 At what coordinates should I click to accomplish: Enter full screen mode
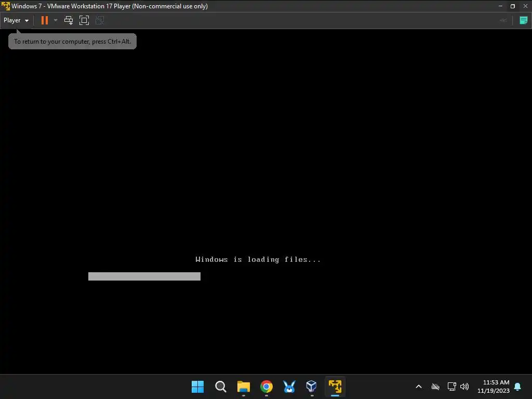tap(84, 20)
